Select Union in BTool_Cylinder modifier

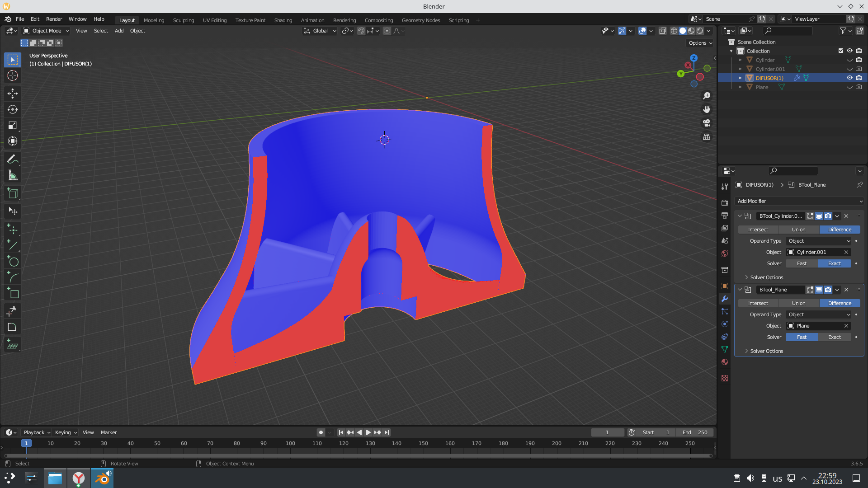(798, 230)
